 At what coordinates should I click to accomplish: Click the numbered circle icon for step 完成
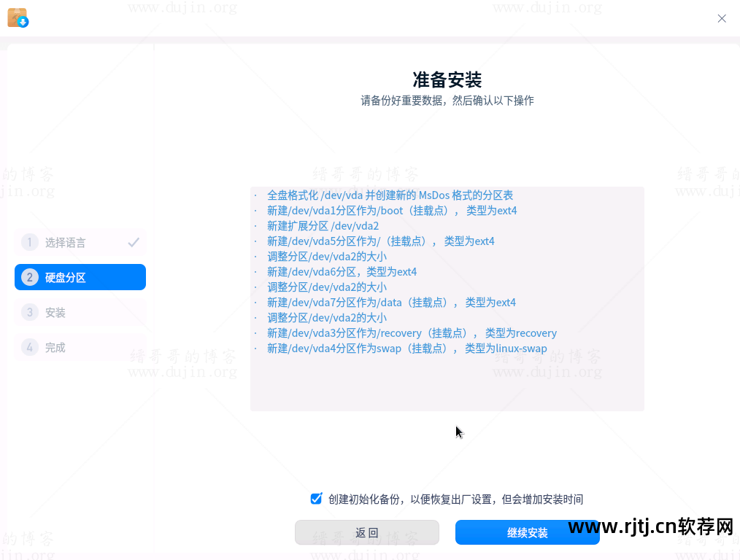[29, 347]
